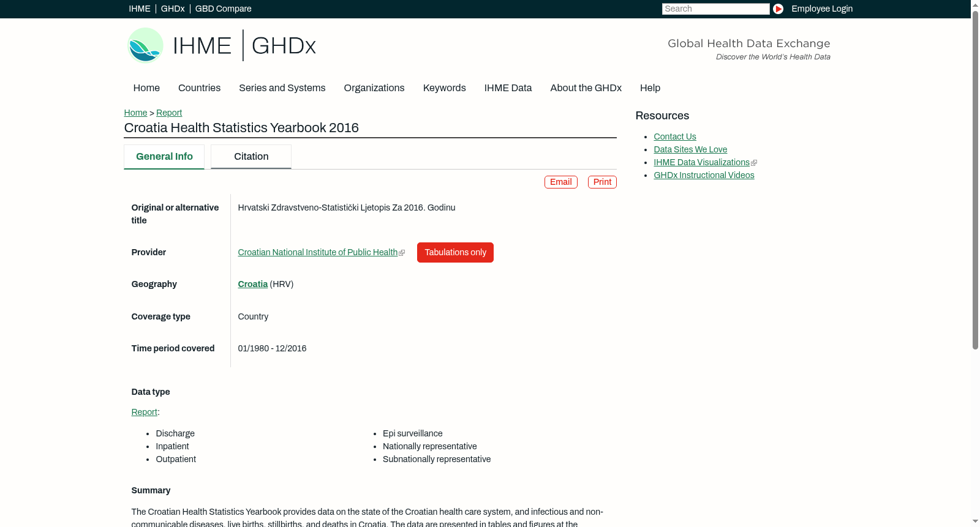Click the Subnationally representative list item
The height and width of the screenshot is (527, 980).
437,459
